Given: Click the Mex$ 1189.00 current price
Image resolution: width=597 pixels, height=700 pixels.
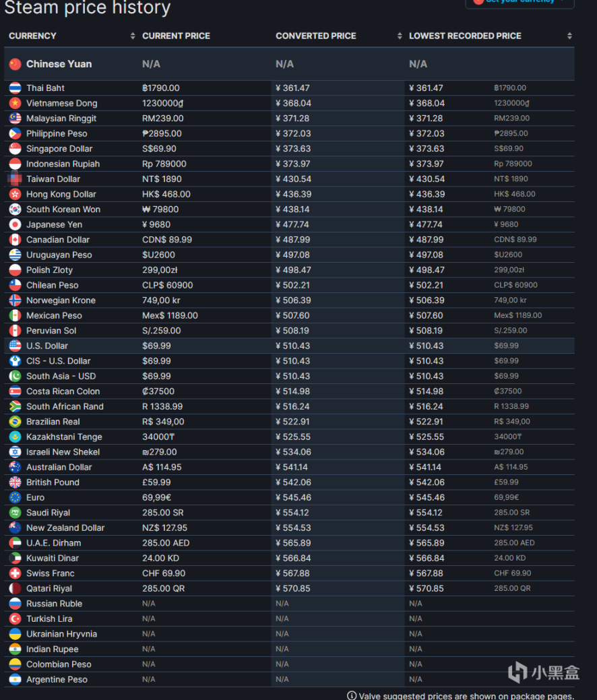Looking at the screenshot, I should (170, 315).
